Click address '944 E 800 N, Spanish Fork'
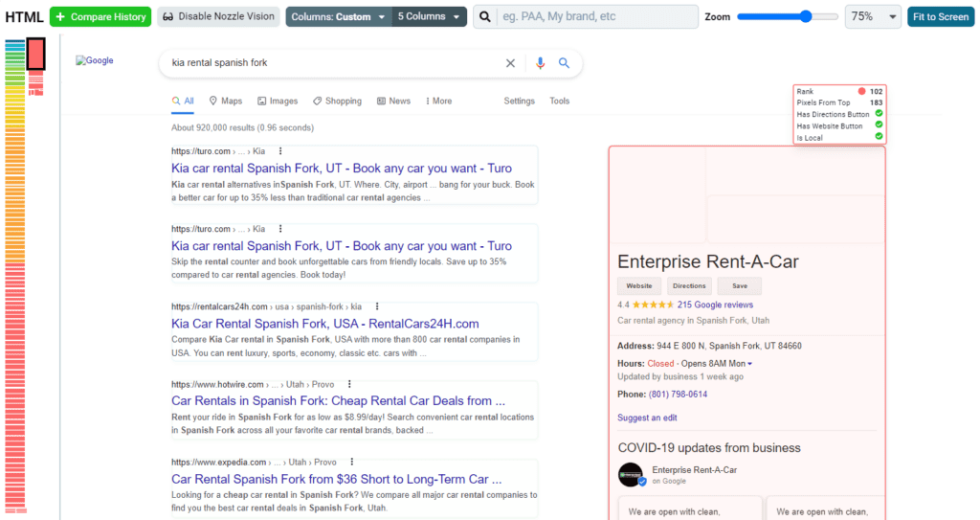The height and width of the screenshot is (520, 980). click(728, 346)
